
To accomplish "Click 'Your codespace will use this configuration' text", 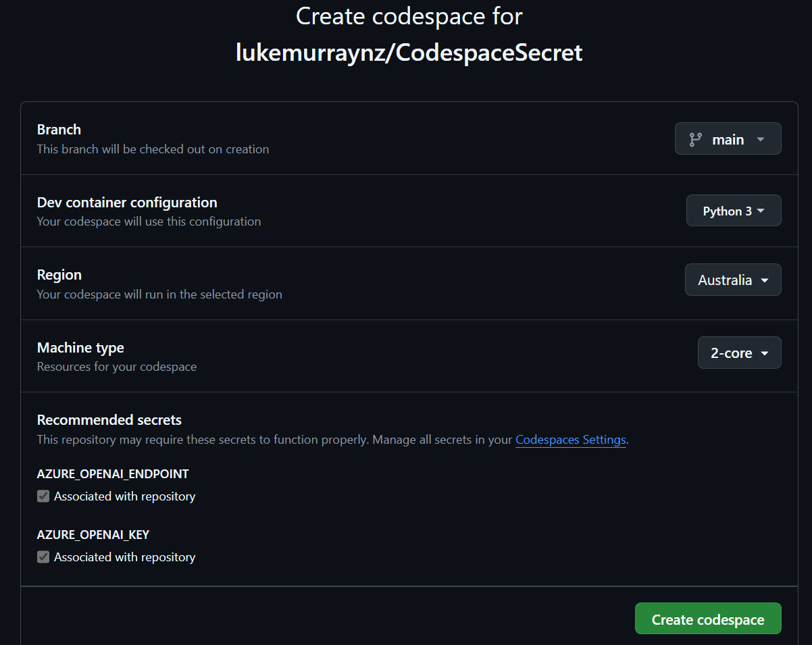I will click(149, 222).
